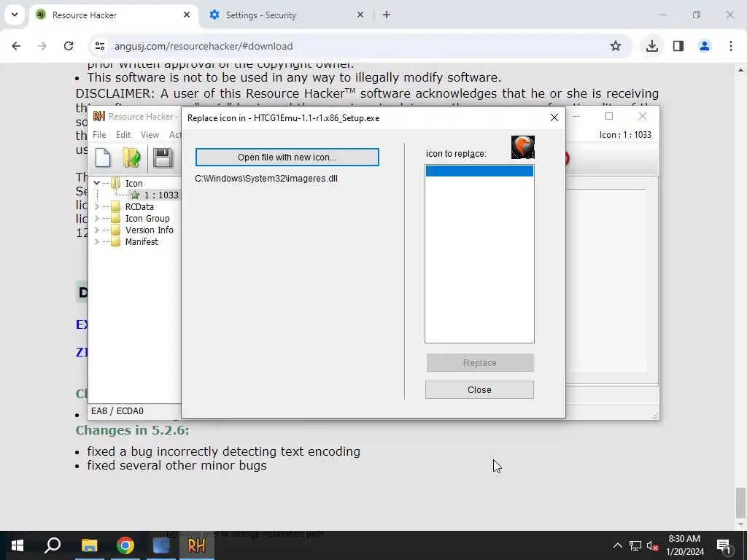Open Windows taskbar search
The image size is (747, 560).
(x=53, y=545)
